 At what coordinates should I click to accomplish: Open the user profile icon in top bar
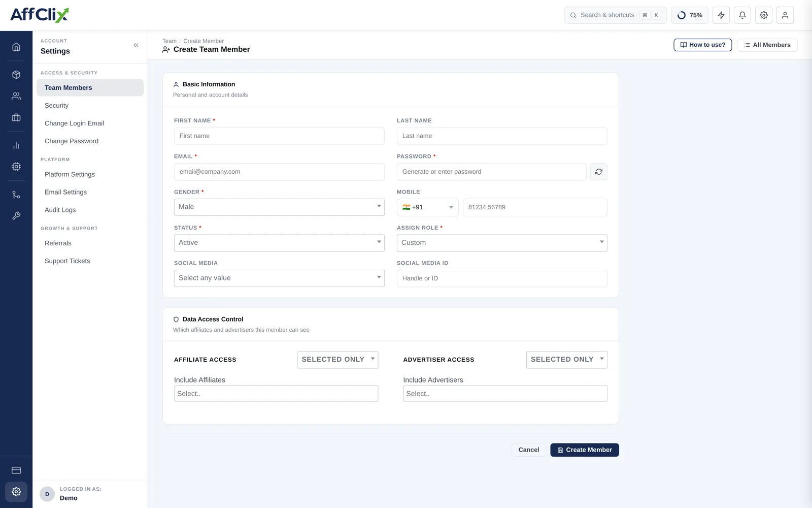click(x=785, y=15)
